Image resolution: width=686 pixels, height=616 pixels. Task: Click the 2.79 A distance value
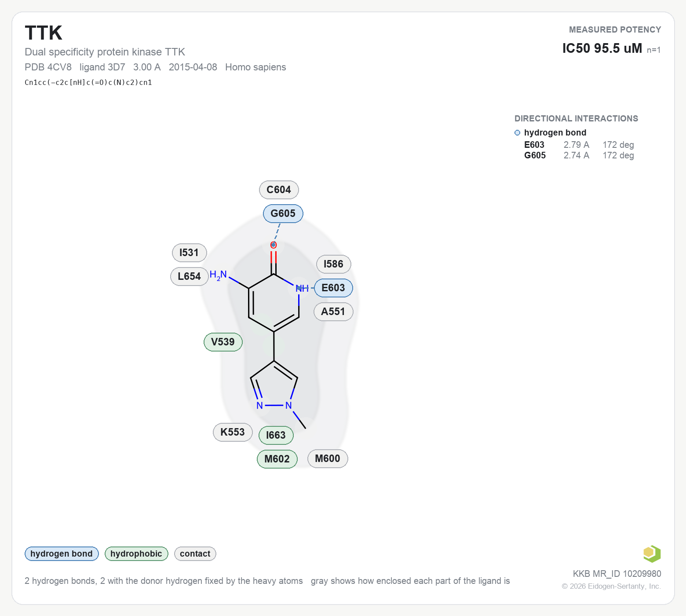pos(577,145)
